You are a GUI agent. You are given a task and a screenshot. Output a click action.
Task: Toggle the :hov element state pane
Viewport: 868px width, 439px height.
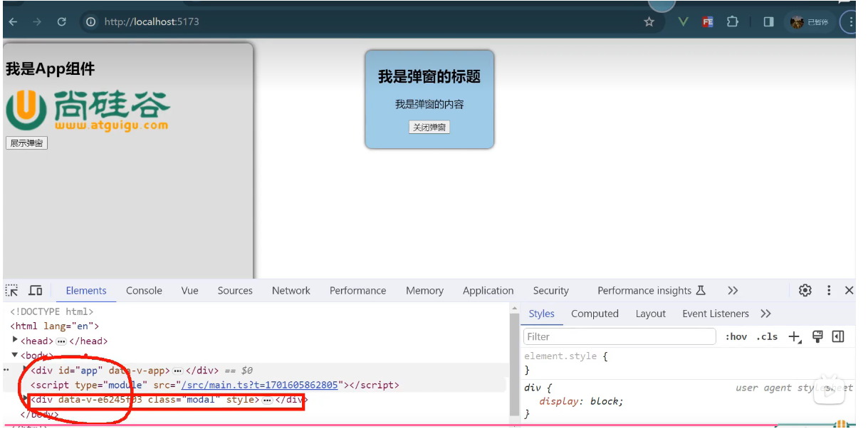[x=736, y=336]
